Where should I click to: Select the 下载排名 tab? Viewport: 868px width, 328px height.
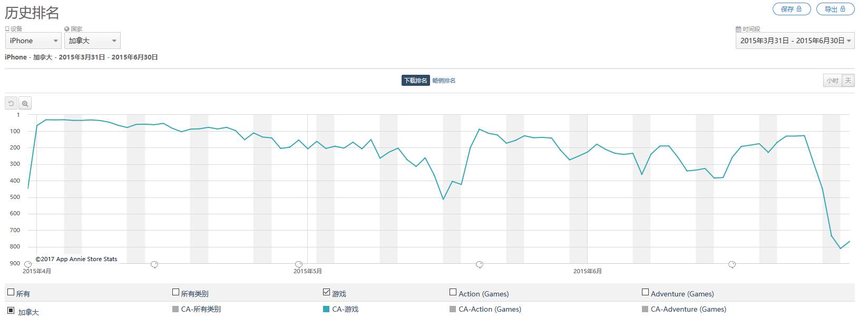[x=415, y=81]
